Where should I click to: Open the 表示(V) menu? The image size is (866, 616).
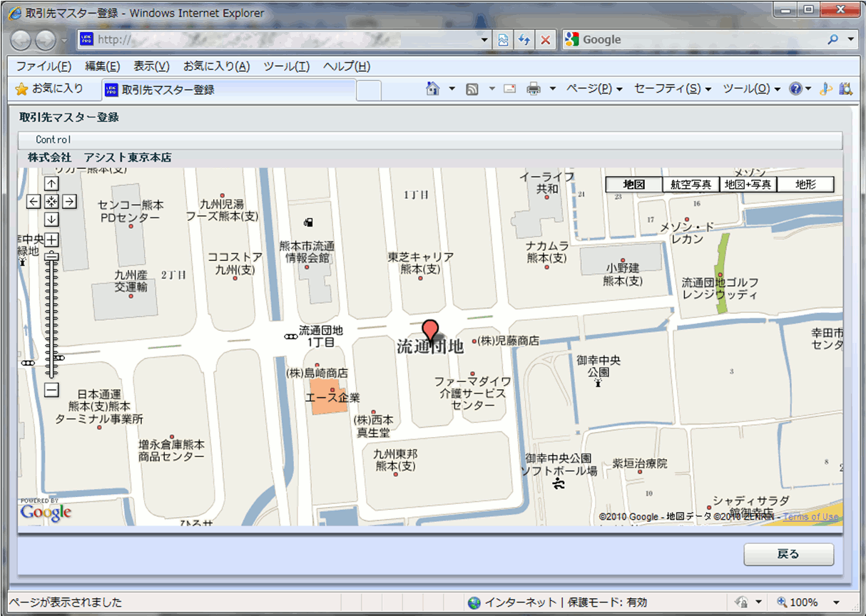click(151, 66)
